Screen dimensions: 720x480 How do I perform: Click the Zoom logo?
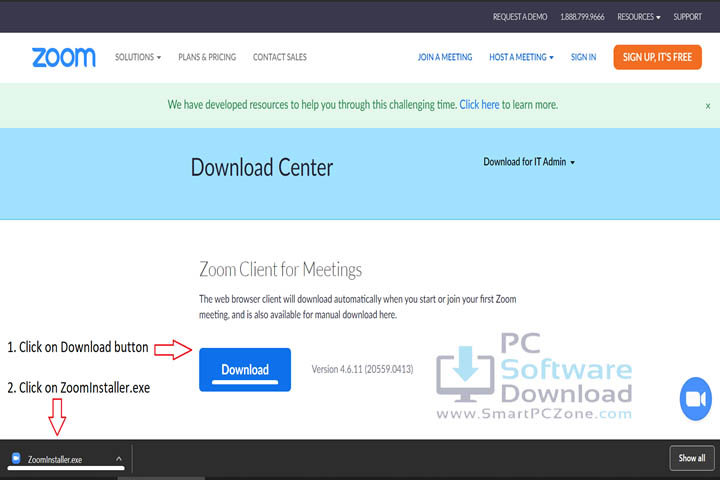click(64, 57)
